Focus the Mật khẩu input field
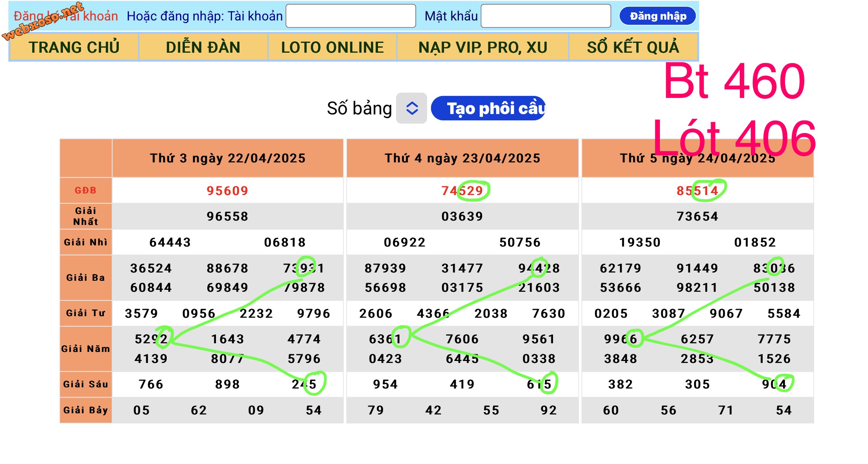Viewport: 868px width, 464px height. point(545,16)
